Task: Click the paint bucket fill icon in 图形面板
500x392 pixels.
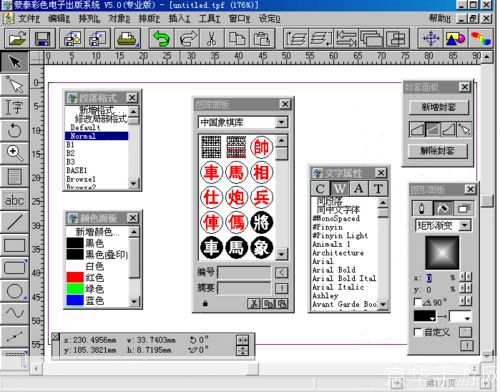Action: click(443, 209)
